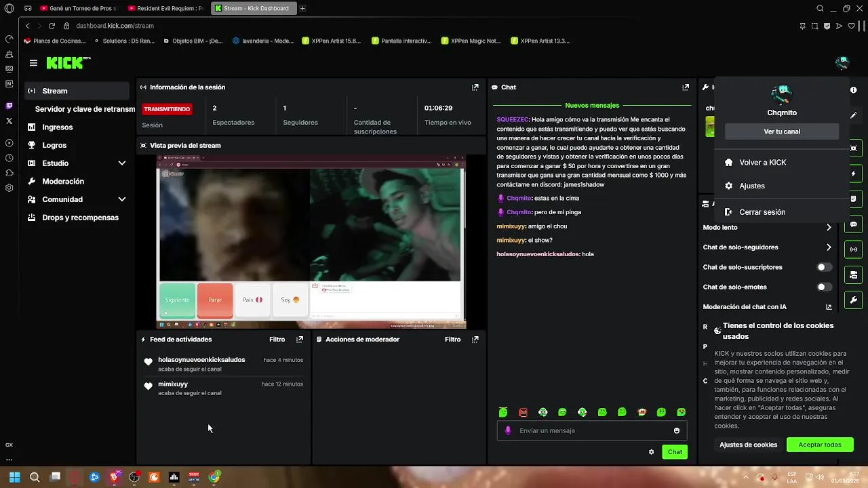Show hidden system tray icons

click(746, 477)
